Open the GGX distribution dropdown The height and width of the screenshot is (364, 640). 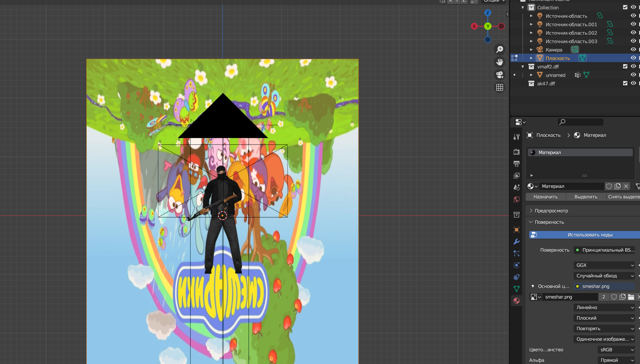[604, 265]
